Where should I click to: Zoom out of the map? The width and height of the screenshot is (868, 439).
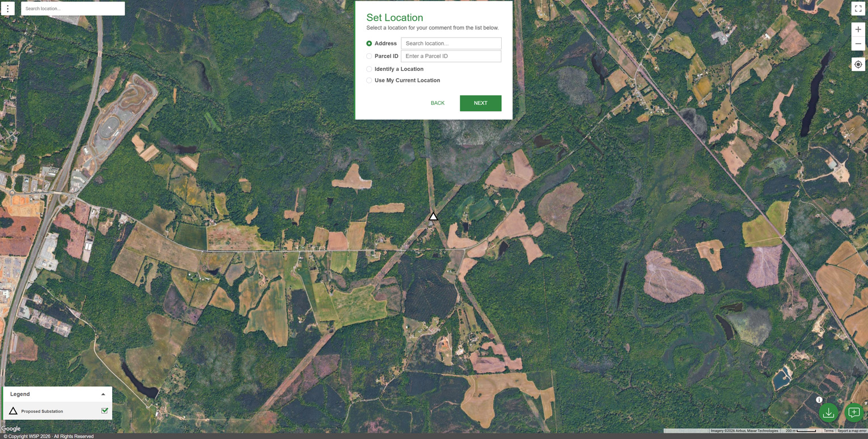[x=858, y=44]
